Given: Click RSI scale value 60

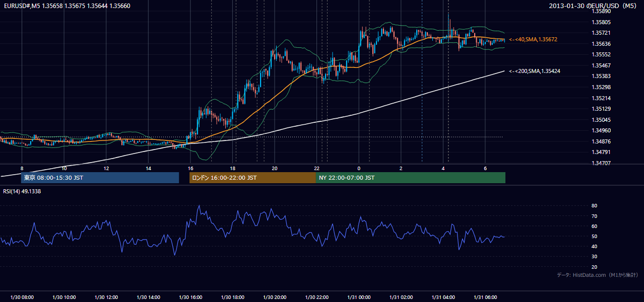Looking at the screenshot, I should click(x=595, y=226).
